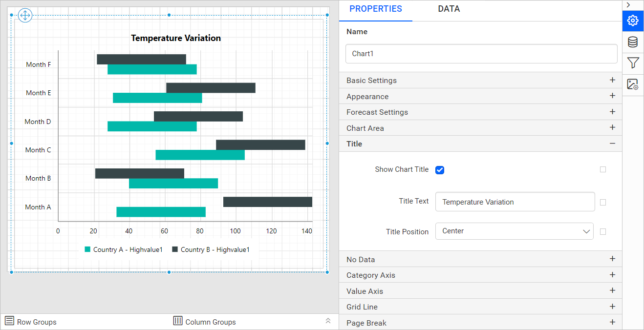Select the PROPERTIES tab
The height and width of the screenshot is (330, 644).
click(x=376, y=9)
